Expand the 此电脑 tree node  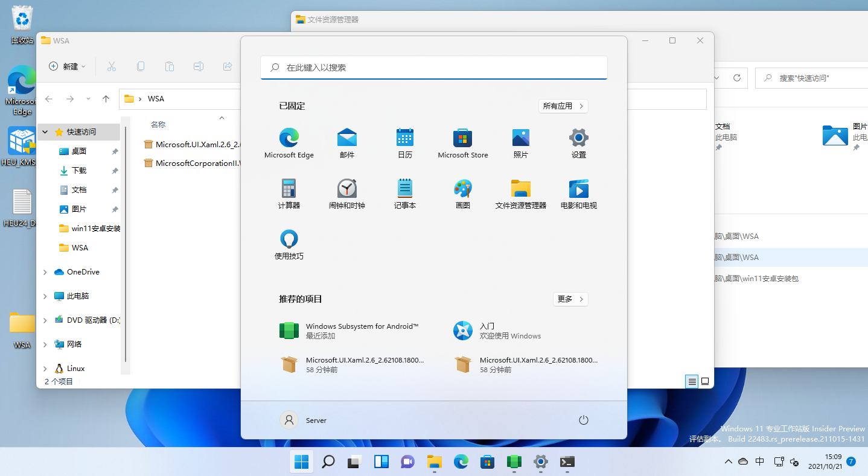point(45,296)
